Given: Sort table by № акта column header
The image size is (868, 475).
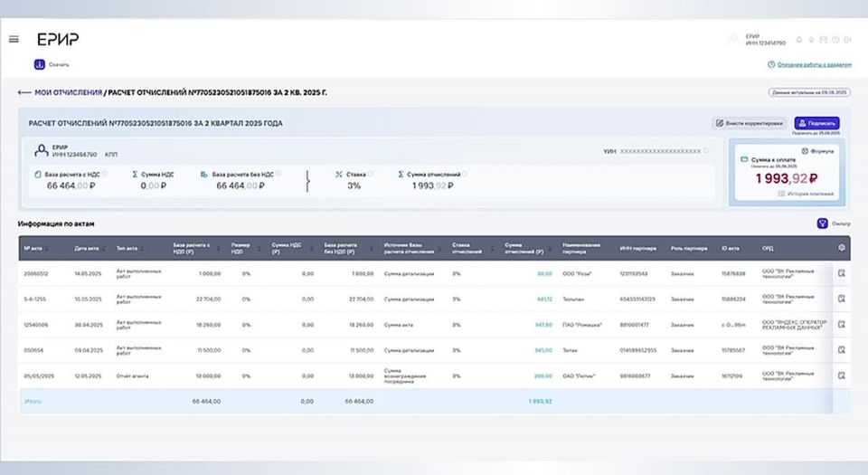Looking at the screenshot, I should (x=33, y=247).
